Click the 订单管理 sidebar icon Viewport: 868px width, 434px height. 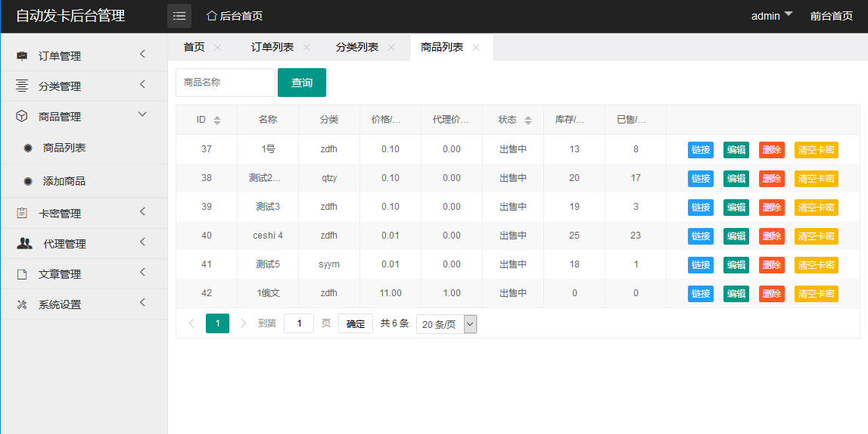click(x=22, y=56)
